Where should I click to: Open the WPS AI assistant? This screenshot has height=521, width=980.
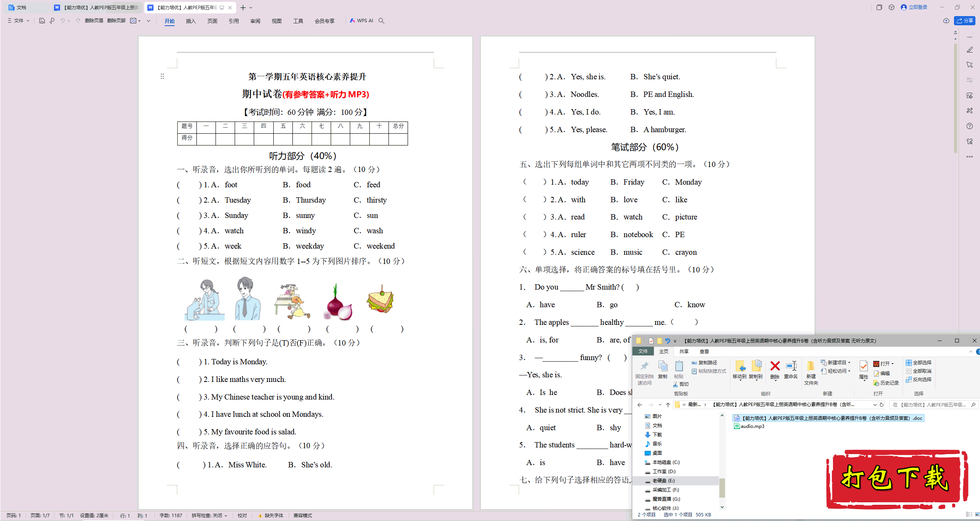(x=361, y=21)
